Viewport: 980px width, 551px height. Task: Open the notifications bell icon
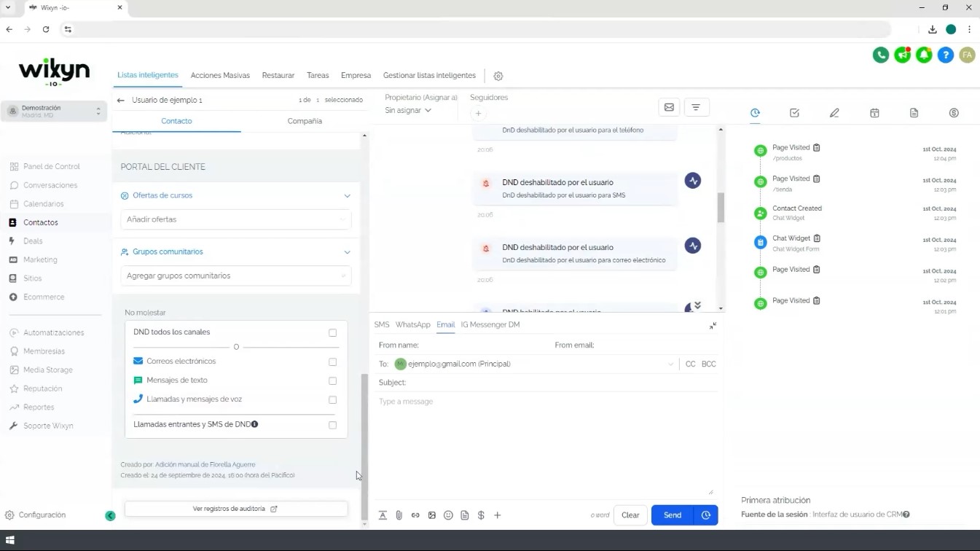click(924, 55)
